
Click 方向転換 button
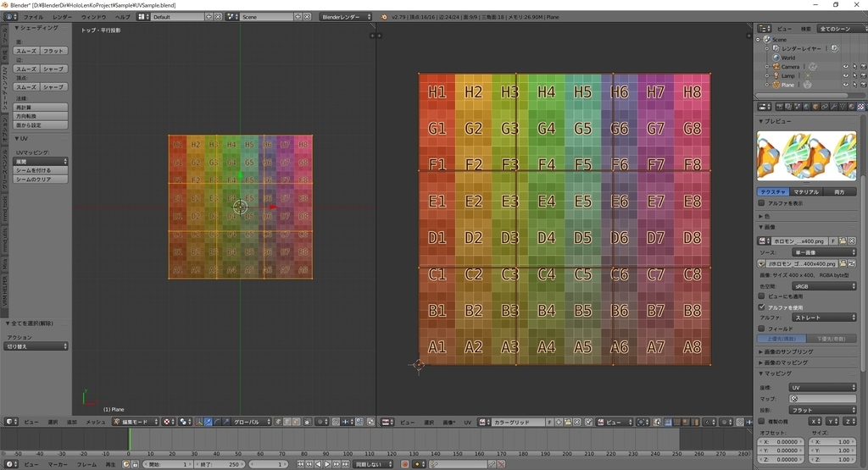(41, 116)
